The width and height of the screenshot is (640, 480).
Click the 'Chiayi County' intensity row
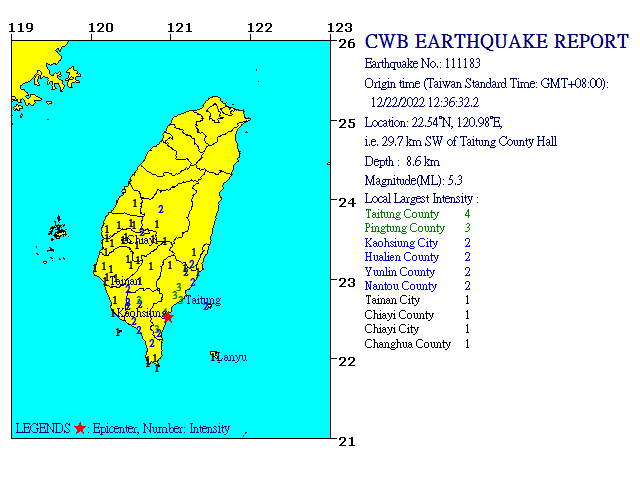417,315
